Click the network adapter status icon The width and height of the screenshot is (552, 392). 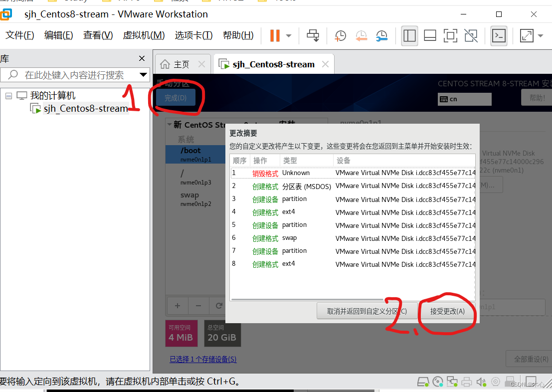pyautogui.click(x=452, y=382)
